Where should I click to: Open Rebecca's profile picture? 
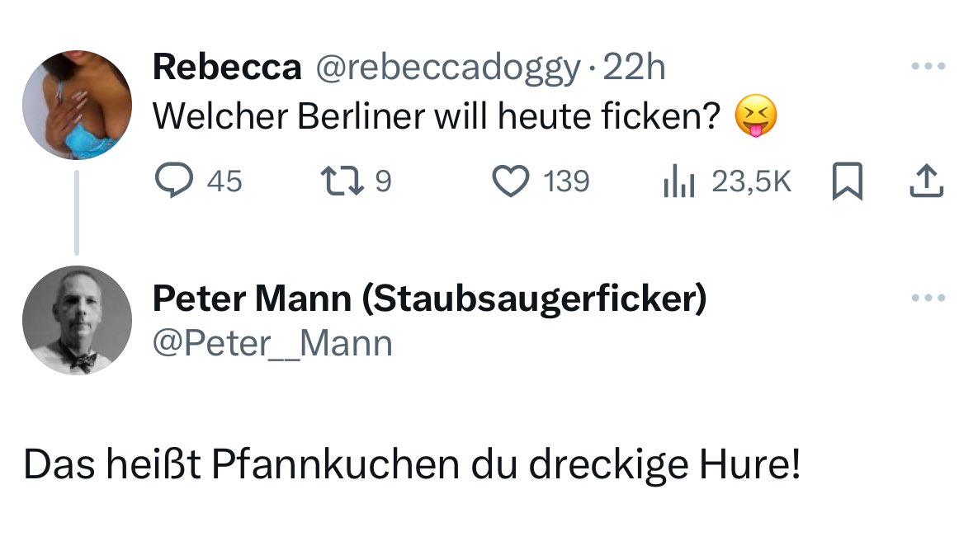click(x=77, y=105)
